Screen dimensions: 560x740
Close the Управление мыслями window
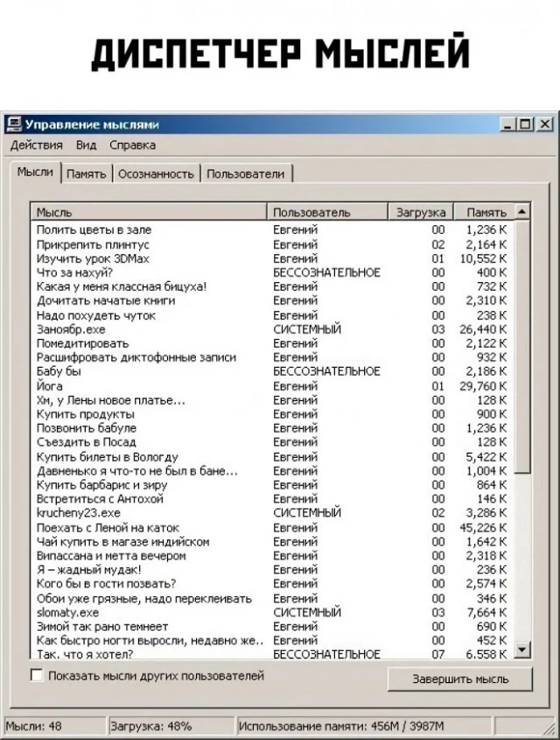click(x=544, y=124)
